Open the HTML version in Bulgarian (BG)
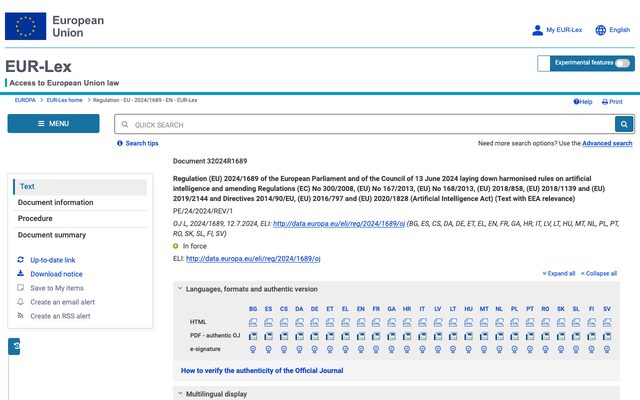The image size is (640, 400). [x=253, y=322]
